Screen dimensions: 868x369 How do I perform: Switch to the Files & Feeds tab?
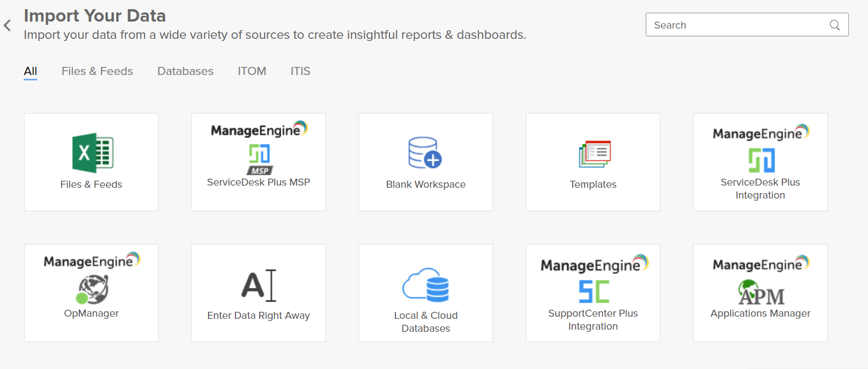pyautogui.click(x=97, y=71)
